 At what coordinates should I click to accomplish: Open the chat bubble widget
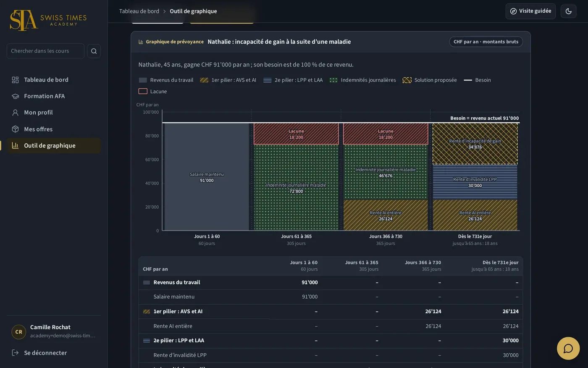(x=568, y=348)
